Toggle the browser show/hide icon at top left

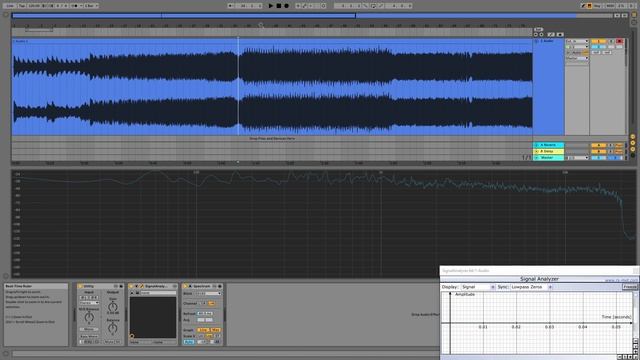(6, 15)
